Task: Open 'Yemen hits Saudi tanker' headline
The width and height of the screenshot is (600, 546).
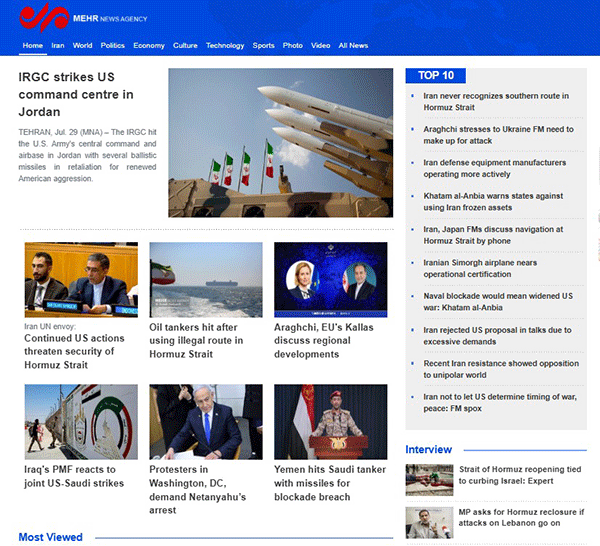Action: (330, 483)
